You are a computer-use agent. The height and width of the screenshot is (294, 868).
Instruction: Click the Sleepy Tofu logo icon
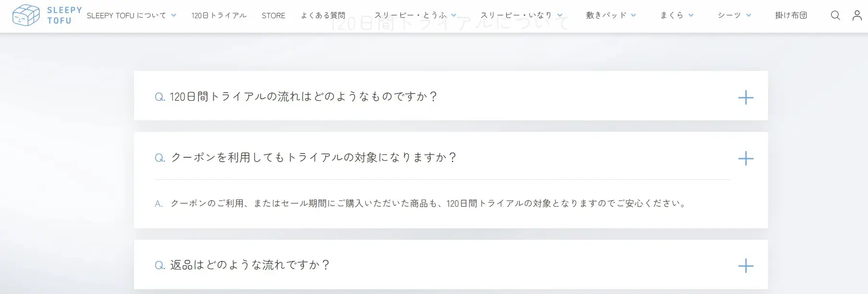coord(26,15)
